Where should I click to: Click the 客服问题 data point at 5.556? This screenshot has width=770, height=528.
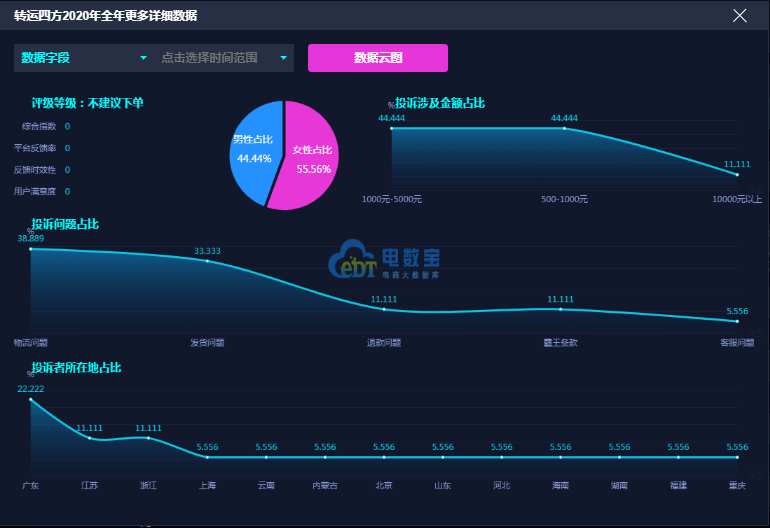(x=737, y=321)
